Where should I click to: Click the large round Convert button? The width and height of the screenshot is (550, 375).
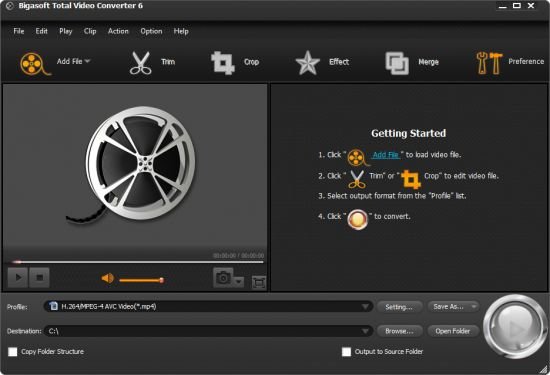[x=515, y=327]
